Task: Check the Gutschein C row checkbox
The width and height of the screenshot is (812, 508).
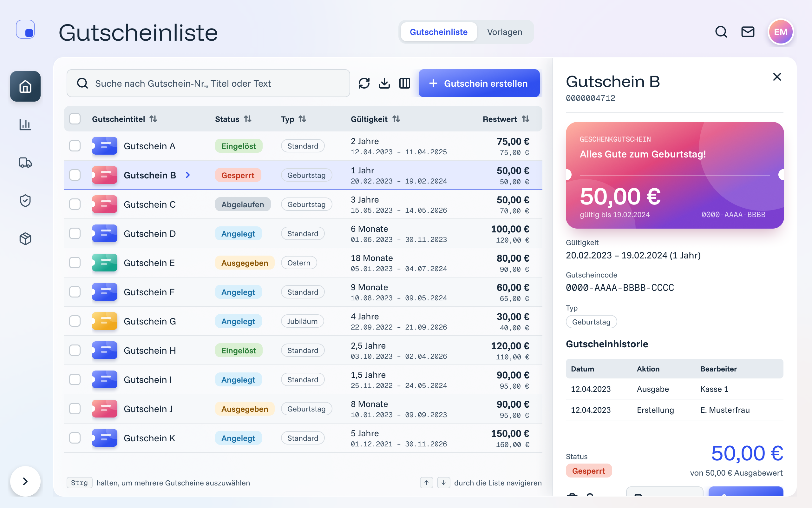Action: pyautogui.click(x=75, y=204)
